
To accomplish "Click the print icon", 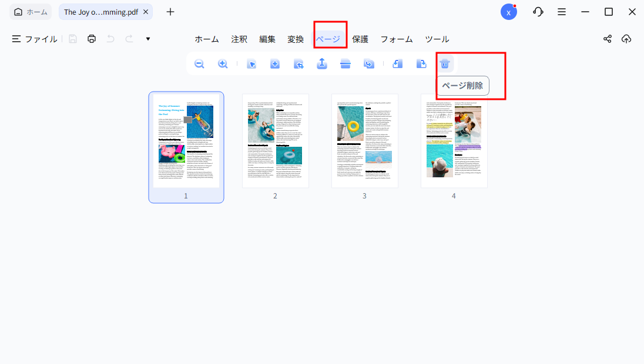I will tap(92, 39).
